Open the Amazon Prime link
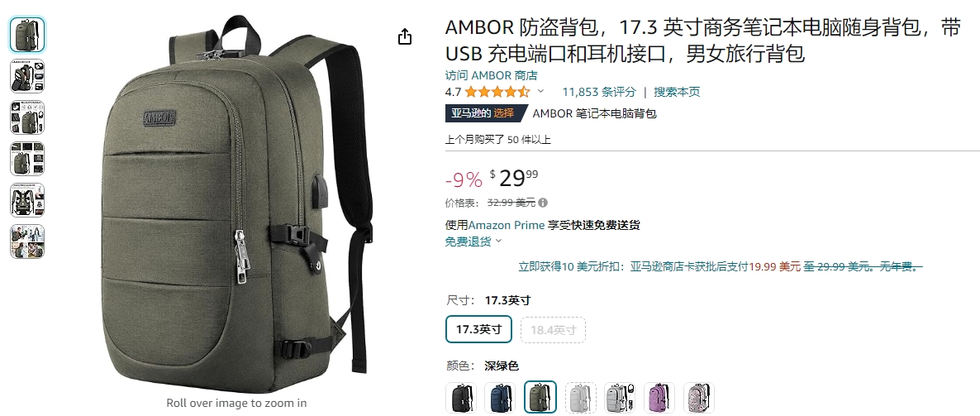Screen dimensions: 980x416 [507, 225]
